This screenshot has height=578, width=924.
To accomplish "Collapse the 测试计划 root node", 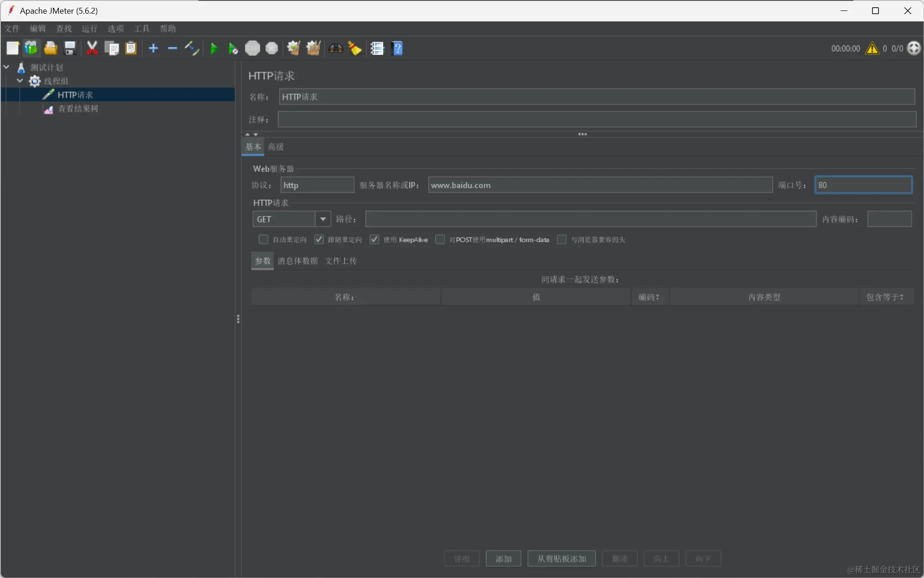I will [6, 67].
